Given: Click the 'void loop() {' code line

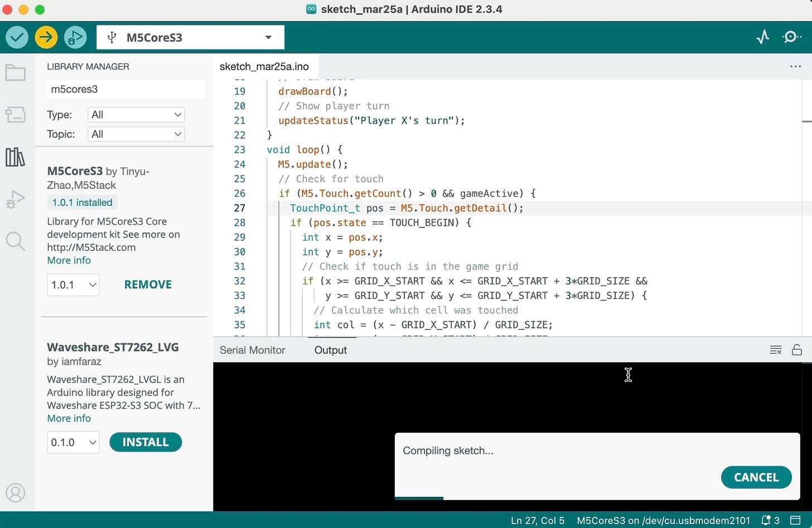Looking at the screenshot, I should [304, 149].
